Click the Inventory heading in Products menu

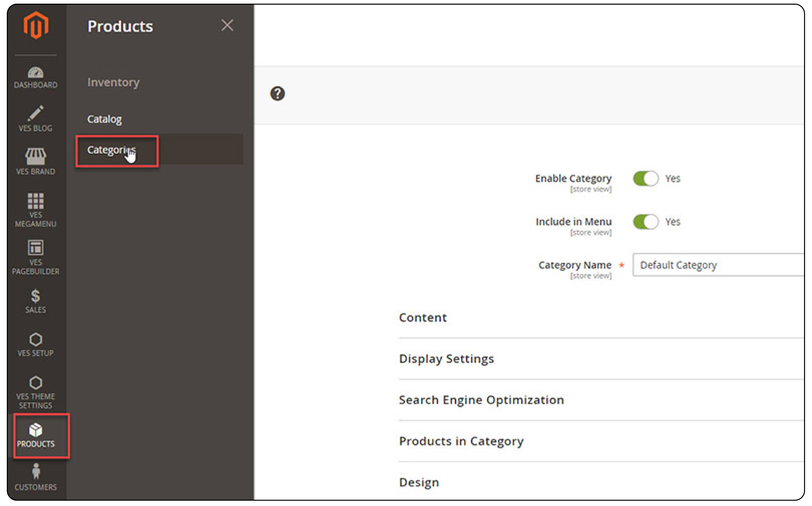[113, 82]
